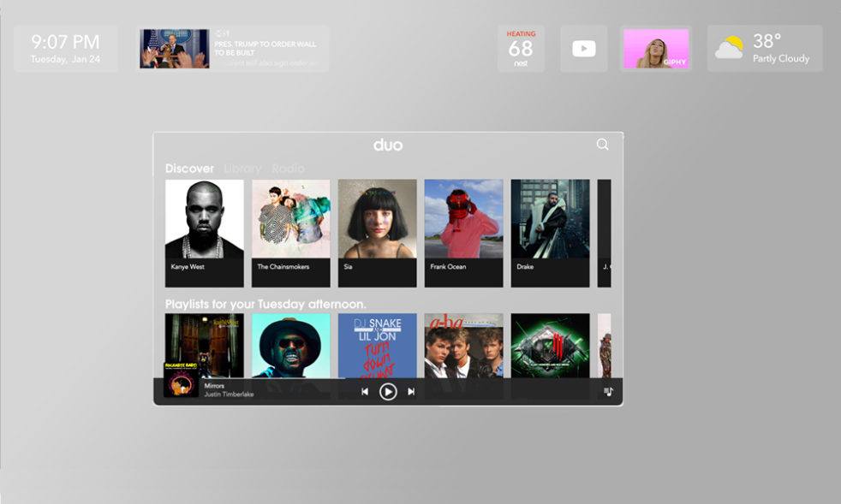Screen dimensions: 841x504
Task: Open the Nest heating 68 widget
Action: click(521, 49)
